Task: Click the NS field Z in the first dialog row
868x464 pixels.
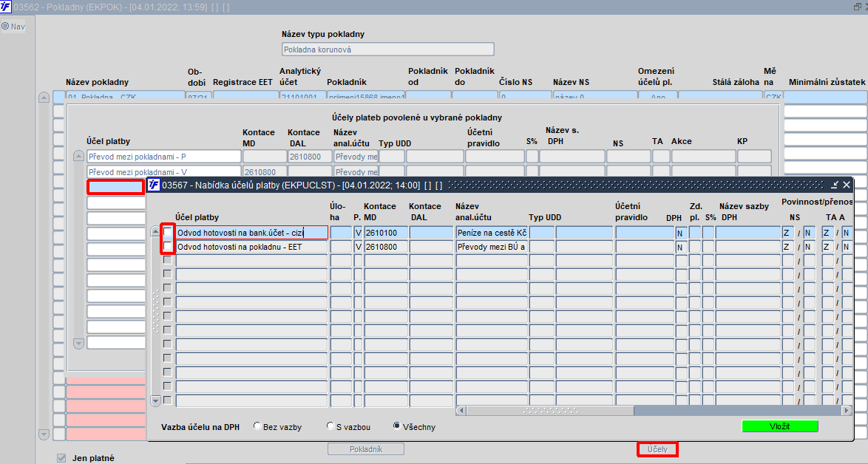Action: click(787, 232)
